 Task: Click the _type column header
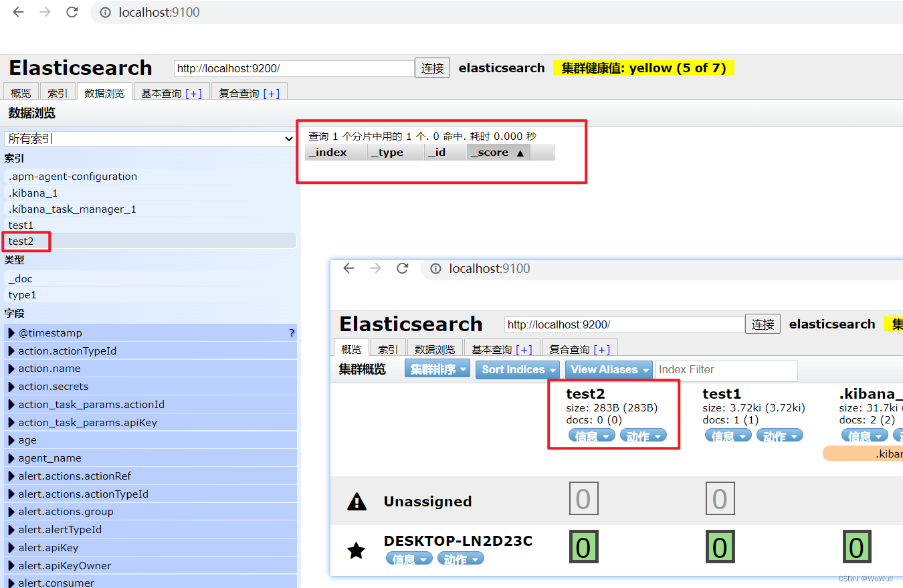pyautogui.click(x=395, y=153)
